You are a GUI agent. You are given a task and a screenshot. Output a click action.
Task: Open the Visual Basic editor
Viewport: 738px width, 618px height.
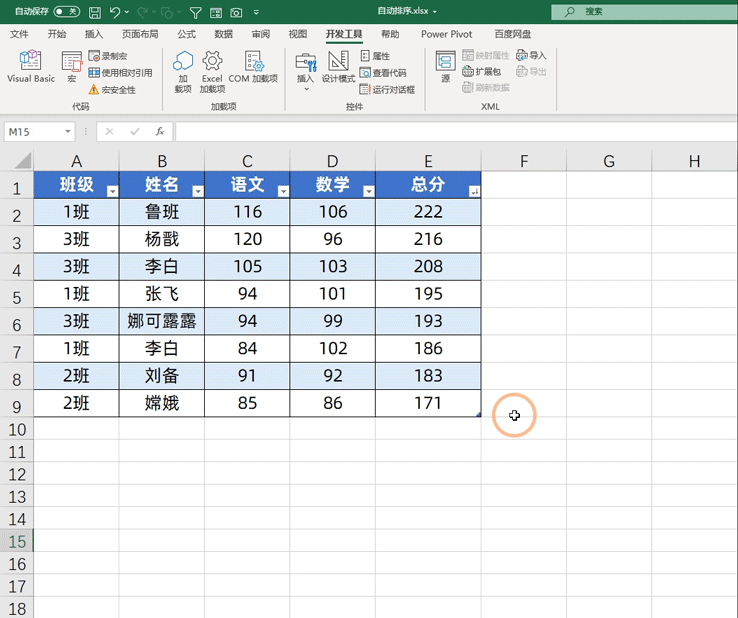coord(31,66)
